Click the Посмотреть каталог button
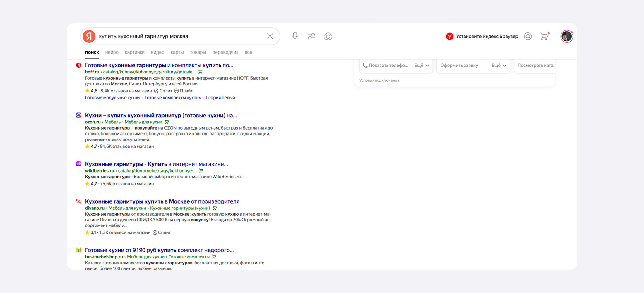Screen dimensions: 644x293 [536, 65]
